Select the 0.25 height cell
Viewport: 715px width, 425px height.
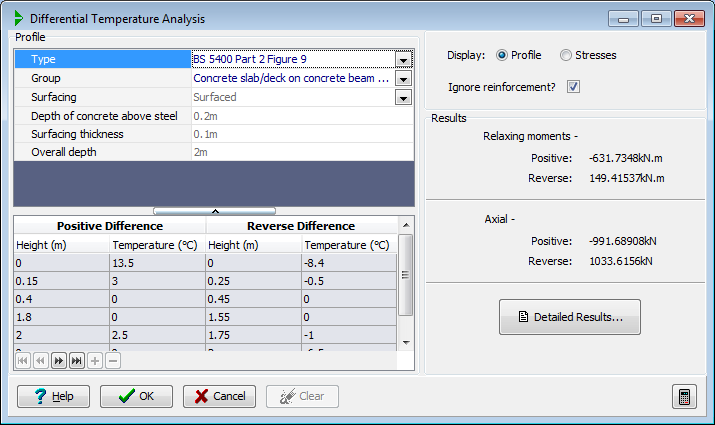254,281
